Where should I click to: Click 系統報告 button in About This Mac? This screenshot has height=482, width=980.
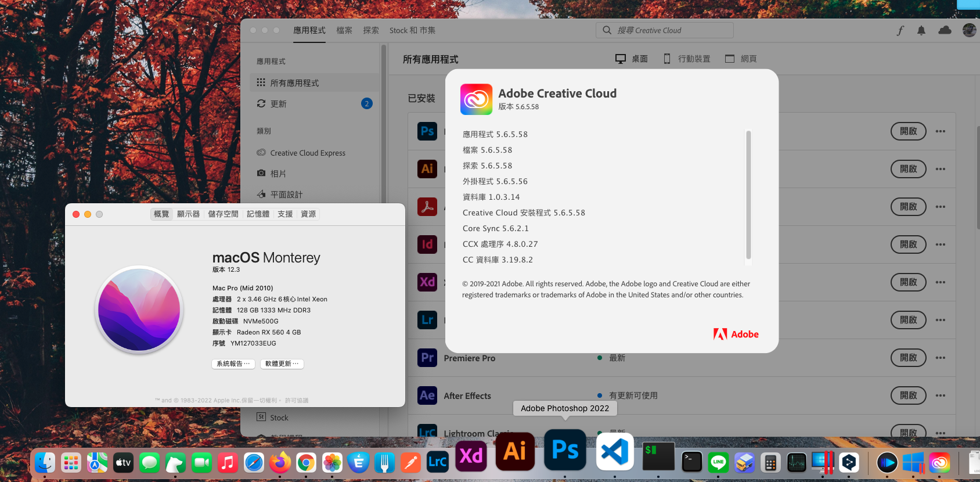[x=233, y=364]
